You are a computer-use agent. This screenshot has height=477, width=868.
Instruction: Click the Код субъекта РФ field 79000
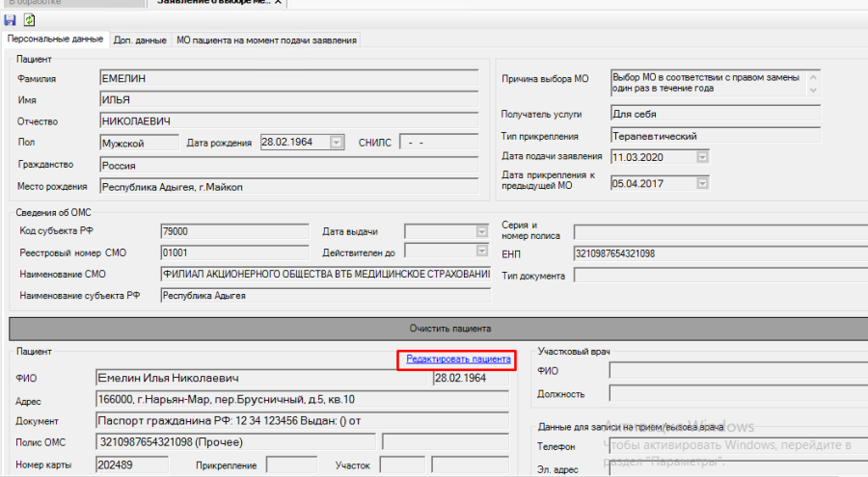coord(234,231)
